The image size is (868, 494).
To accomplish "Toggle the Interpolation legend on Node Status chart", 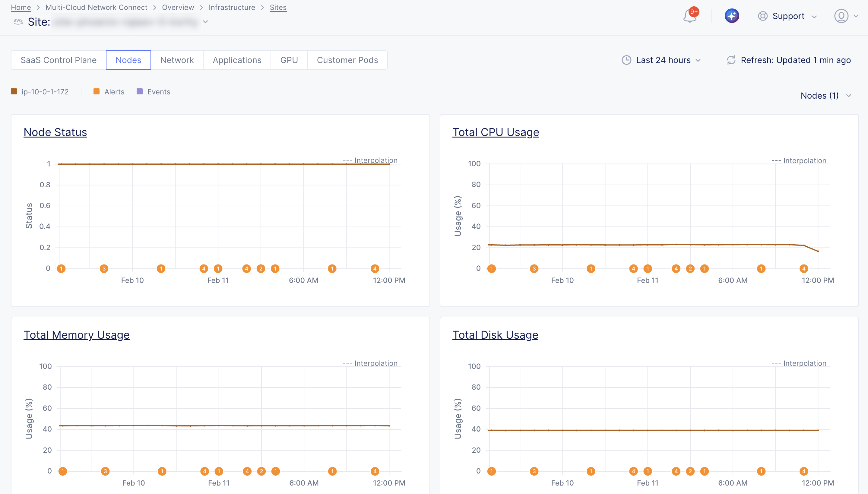I will click(370, 160).
